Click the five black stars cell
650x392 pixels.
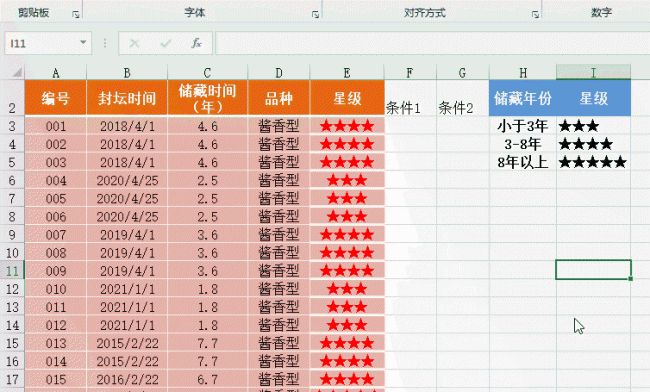pyautogui.click(x=593, y=162)
